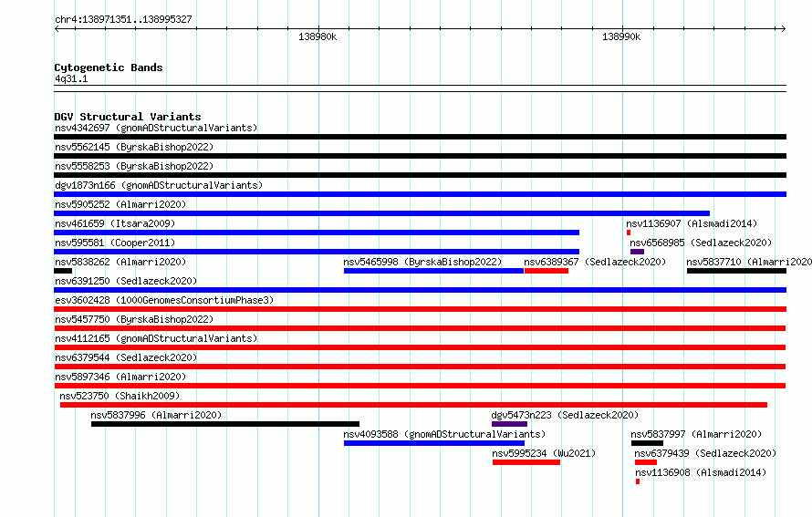Select the nsv5558253 ByrskaBishop2022 label
This screenshot has height=517, width=812.
(134, 166)
